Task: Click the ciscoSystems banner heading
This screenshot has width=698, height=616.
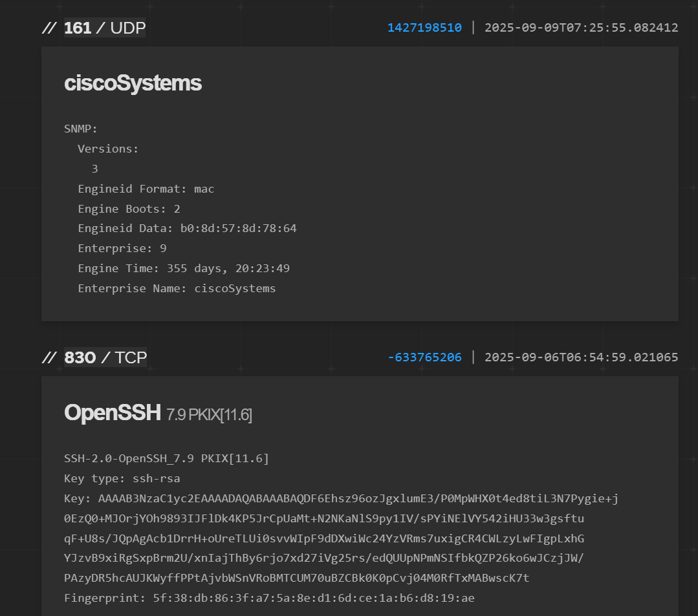Action: [x=133, y=83]
